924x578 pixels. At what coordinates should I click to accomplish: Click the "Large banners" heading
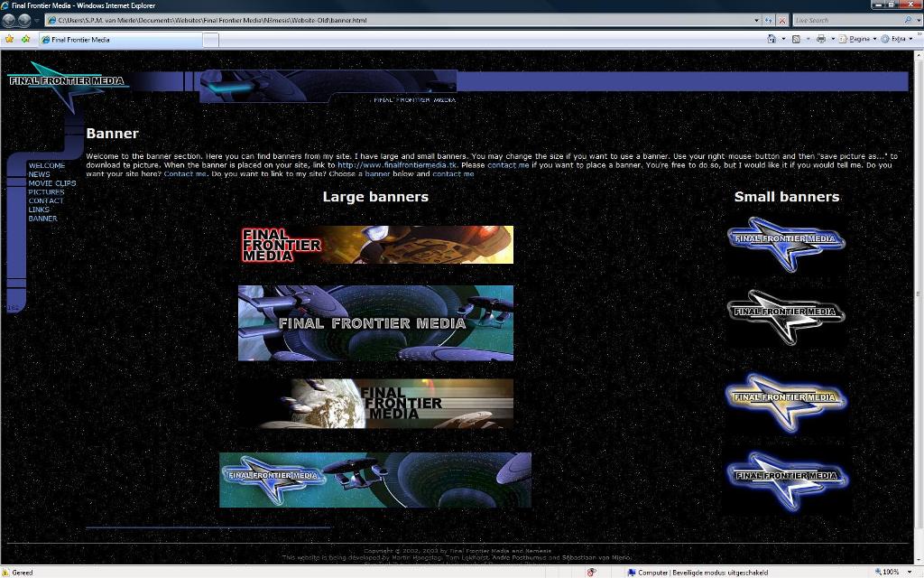pyautogui.click(x=375, y=197)
